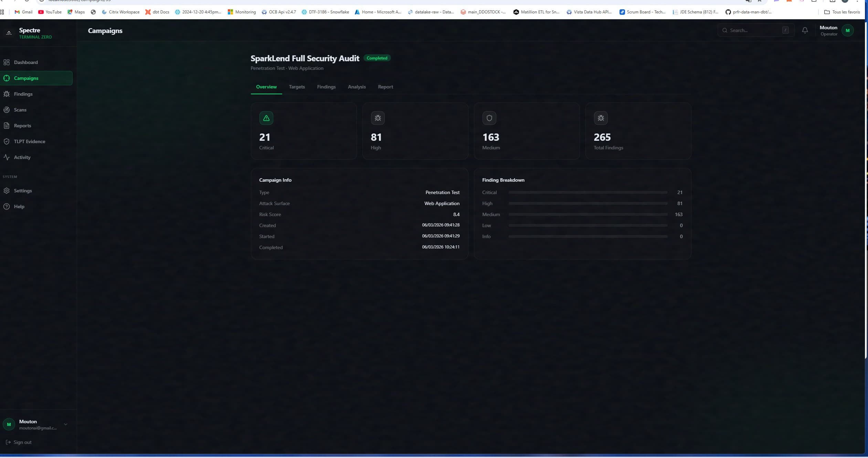The width and height of the screenshot is (868, 458).
Task: Click the Critical findings progress bar
Action: coord(589,192)
